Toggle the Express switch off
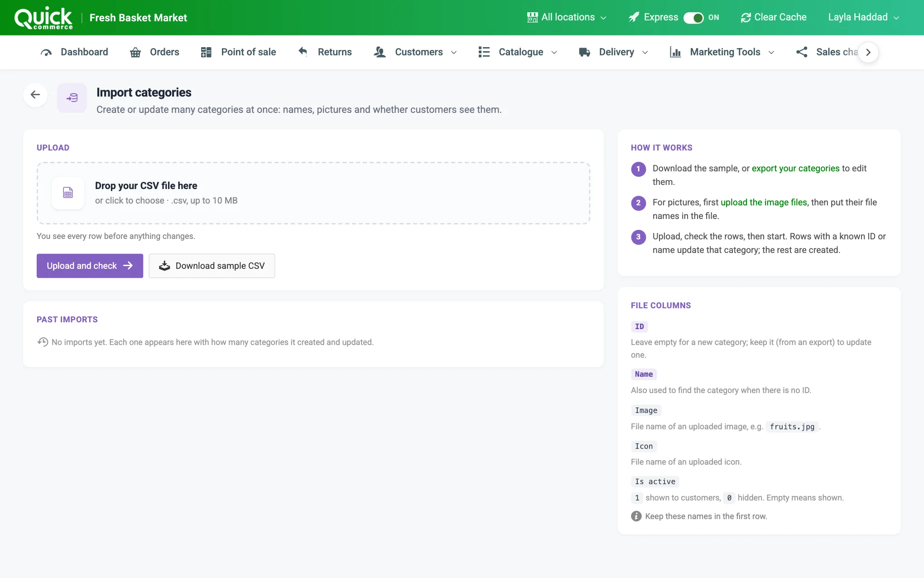Image resolution: width=924 pixels, height=578 pixels. (693, 18)
